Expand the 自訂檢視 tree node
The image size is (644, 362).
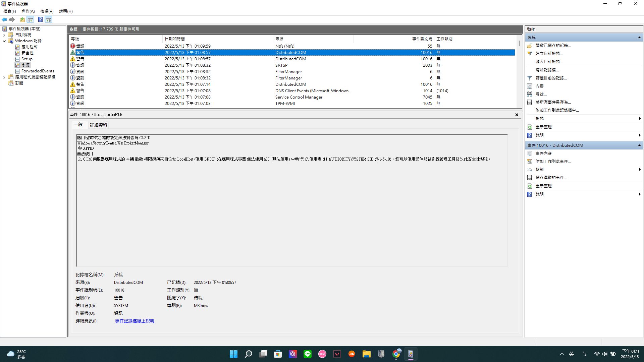4,35
